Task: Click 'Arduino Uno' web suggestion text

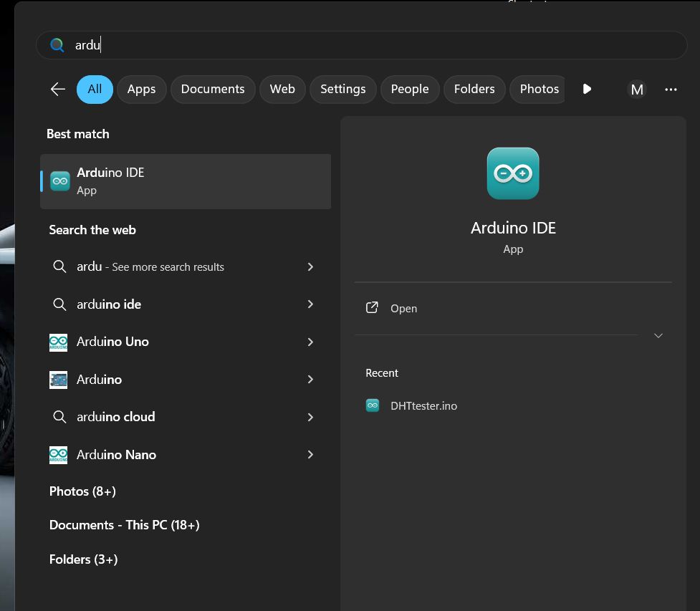Action: point(113,342)
